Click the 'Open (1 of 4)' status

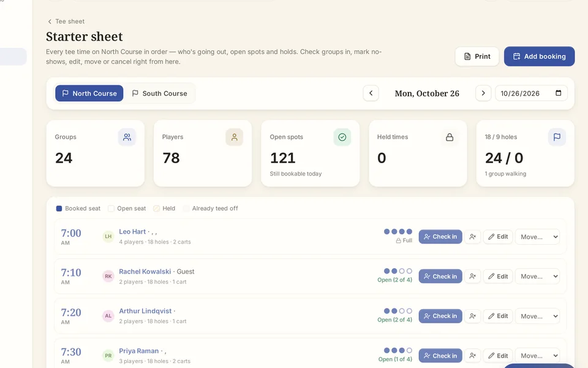point(395,359)
